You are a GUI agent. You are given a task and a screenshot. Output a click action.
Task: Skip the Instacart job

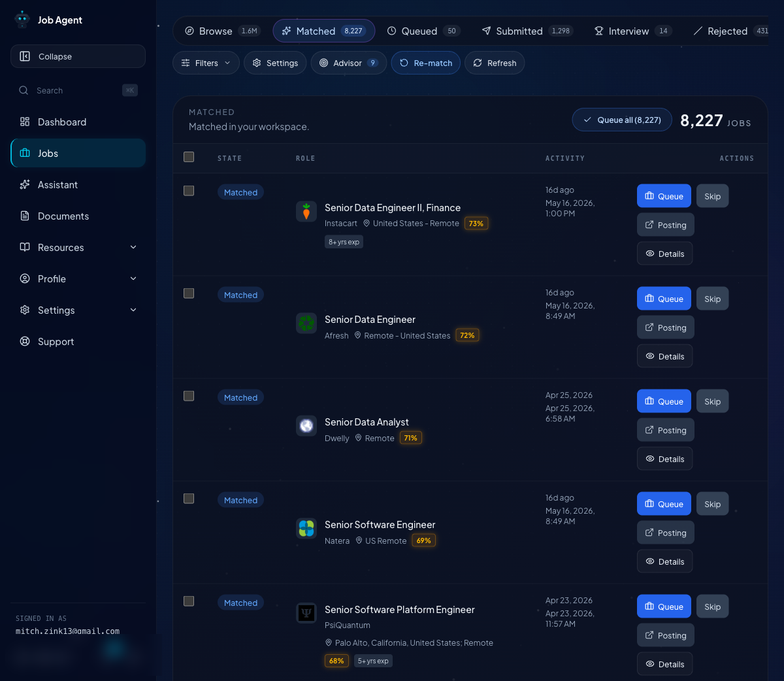713,196
